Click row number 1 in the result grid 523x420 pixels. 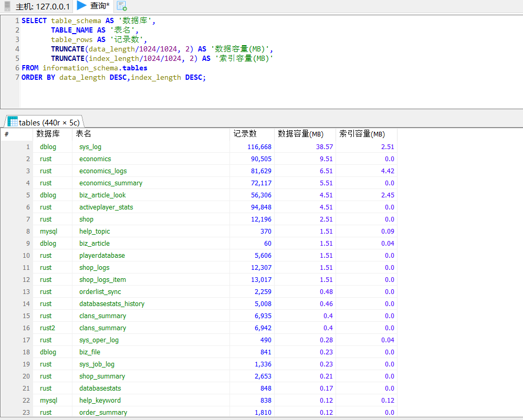17,147
